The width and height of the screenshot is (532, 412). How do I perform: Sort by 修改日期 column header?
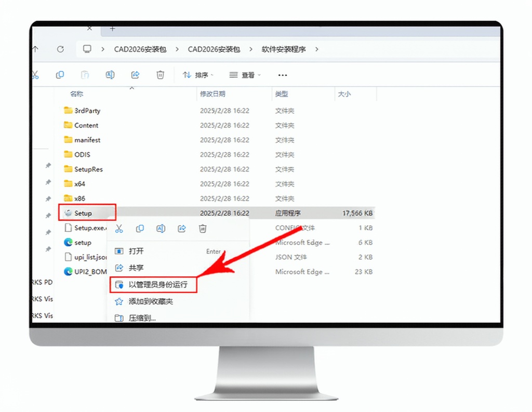(212, 94)
